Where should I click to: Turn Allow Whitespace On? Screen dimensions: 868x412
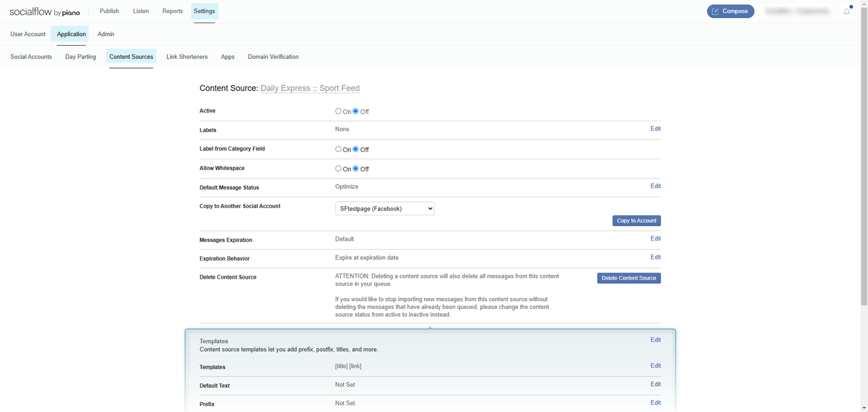[338, 168]
